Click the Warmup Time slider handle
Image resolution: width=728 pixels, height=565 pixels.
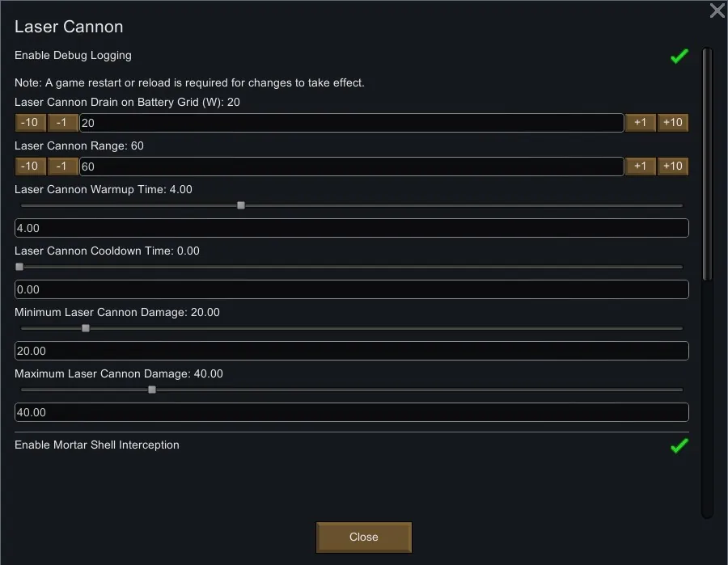241,205
